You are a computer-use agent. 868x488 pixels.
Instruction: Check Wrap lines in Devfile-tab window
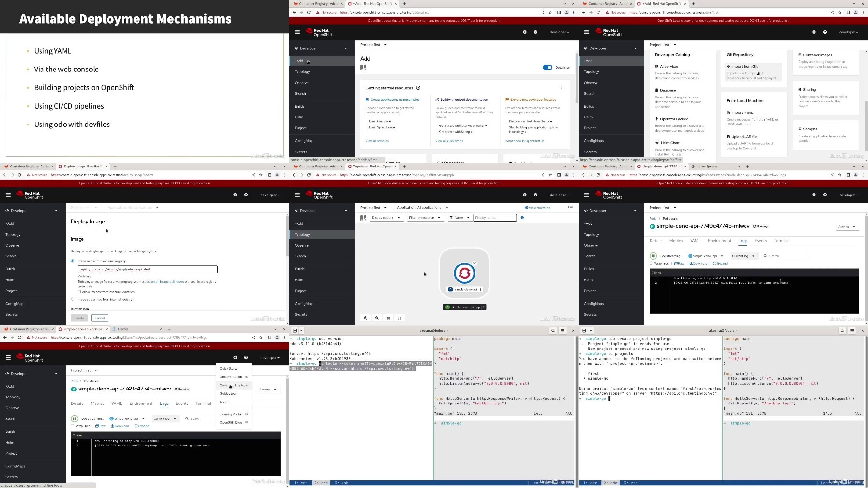pyautogui.click(x=72, y=426)
